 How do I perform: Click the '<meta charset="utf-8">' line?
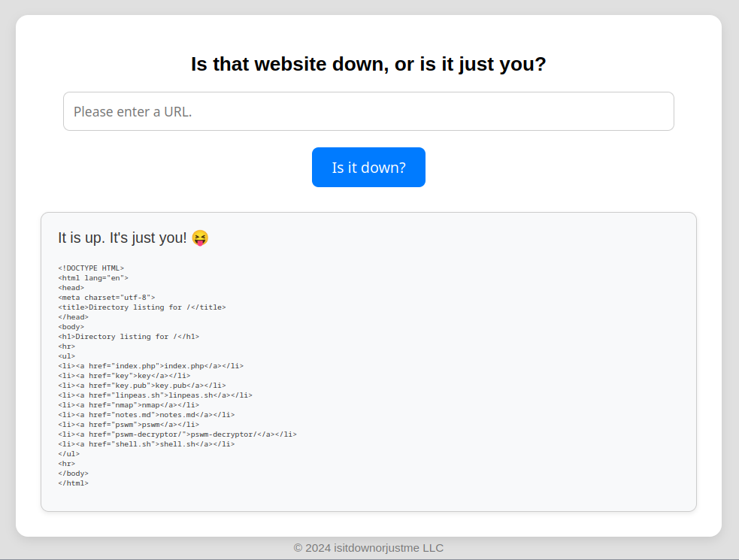tap(107, 298)
